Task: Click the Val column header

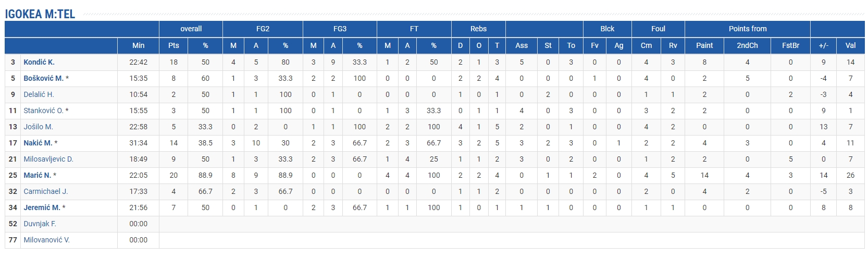Action: (850, 45)
